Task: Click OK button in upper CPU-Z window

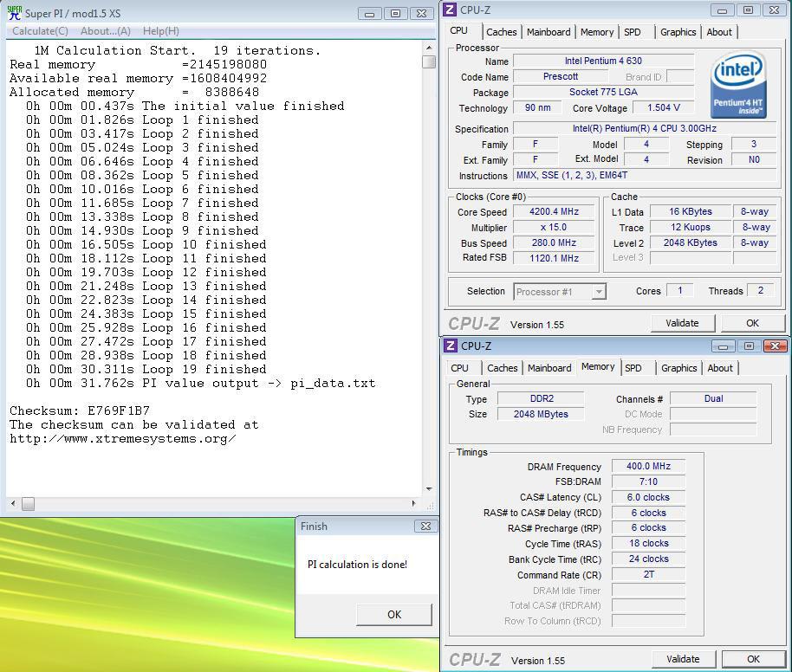Action: click(752, 323)
